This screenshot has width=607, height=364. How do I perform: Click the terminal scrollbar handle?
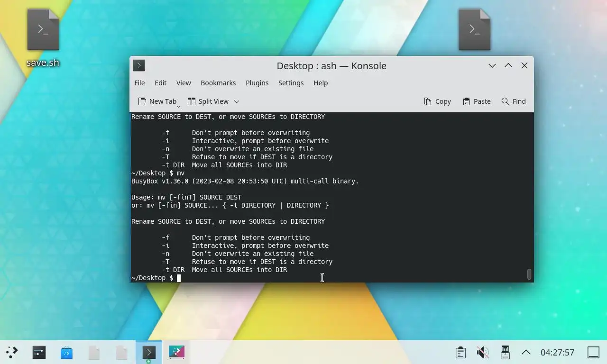tap(529, 274)
